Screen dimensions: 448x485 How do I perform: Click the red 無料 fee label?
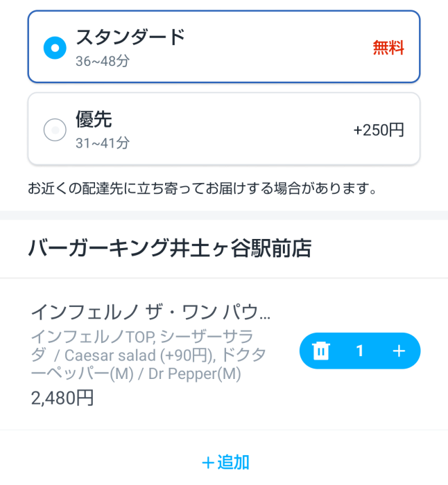pyautogui.click(x=388, y=48)
